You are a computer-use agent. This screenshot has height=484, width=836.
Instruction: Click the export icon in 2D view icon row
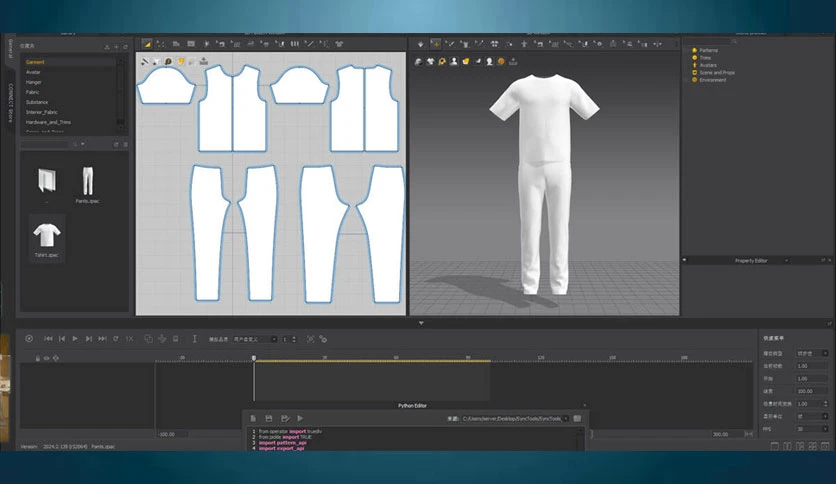[204, 62]
